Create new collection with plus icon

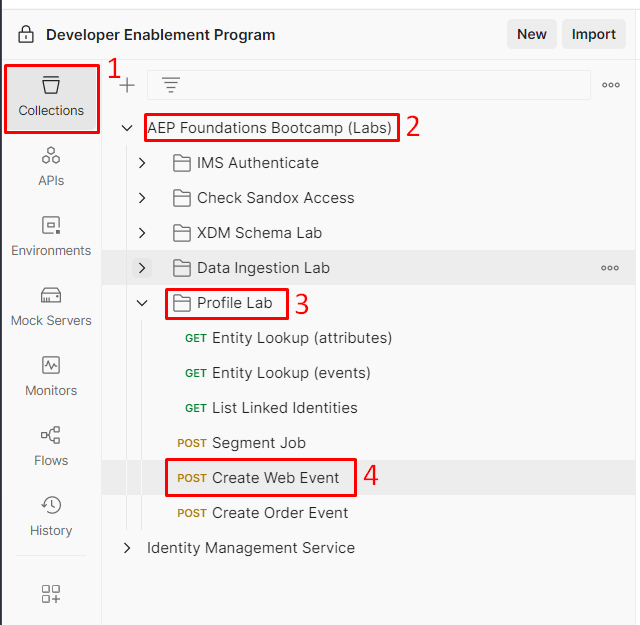click(127, 85)
